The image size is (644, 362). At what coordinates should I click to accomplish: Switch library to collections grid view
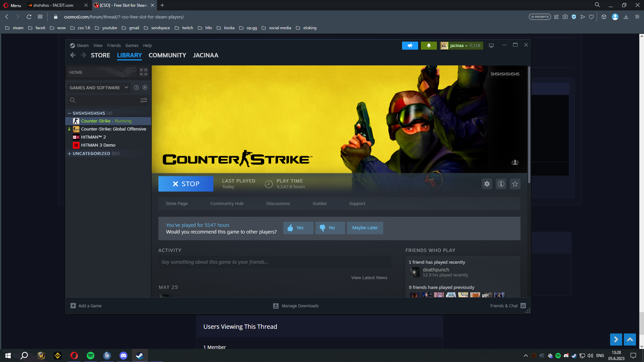pos(144,72)
